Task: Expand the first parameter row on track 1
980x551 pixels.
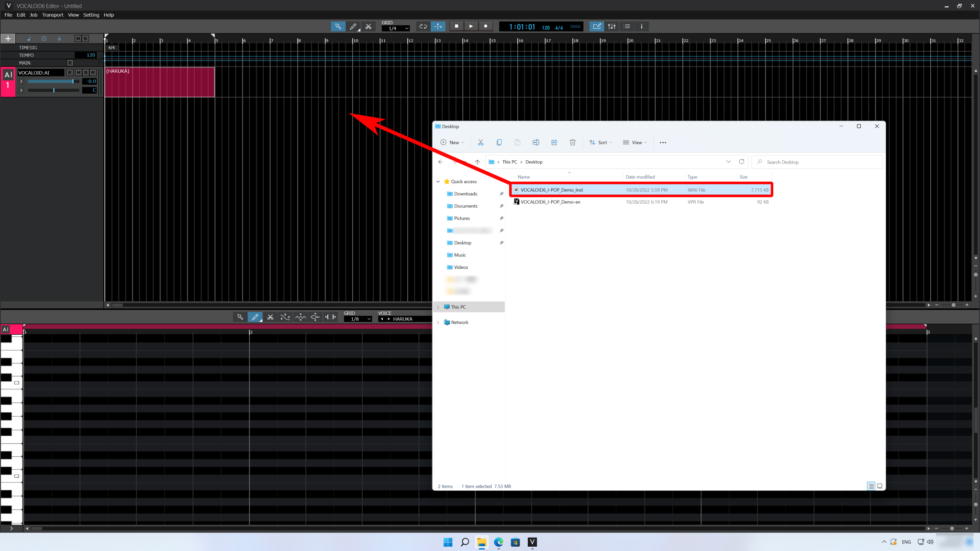Action: coord(21,81)
